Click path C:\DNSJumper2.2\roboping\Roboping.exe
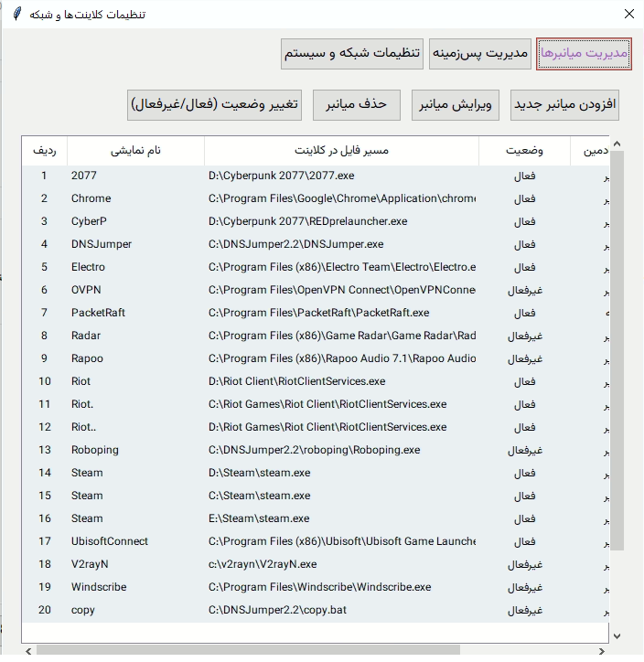Image resolution: width=644 pixels, height=662 pixels. pos(314,450)
